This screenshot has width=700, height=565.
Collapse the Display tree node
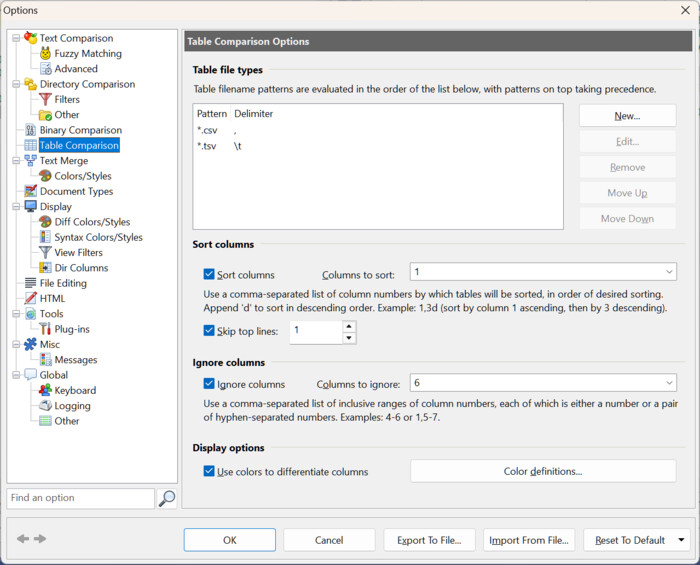pyautogui.click(x=16, y=206)
